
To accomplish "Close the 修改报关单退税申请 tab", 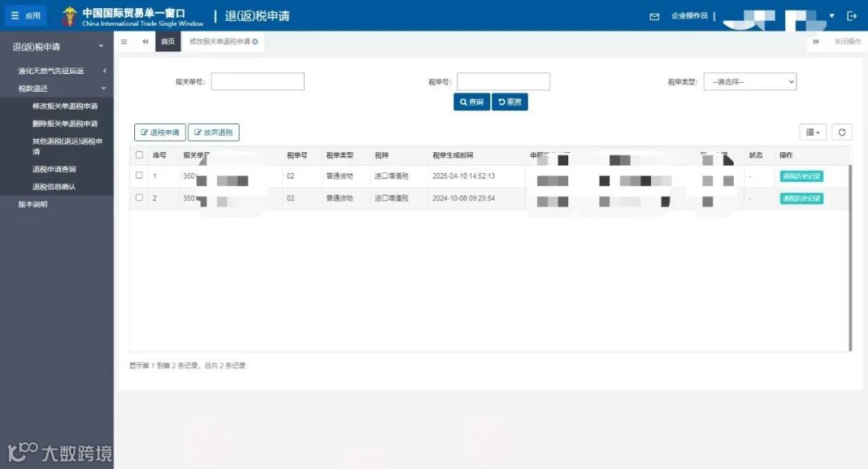I will pyautogui.click(x=256, y=42).
